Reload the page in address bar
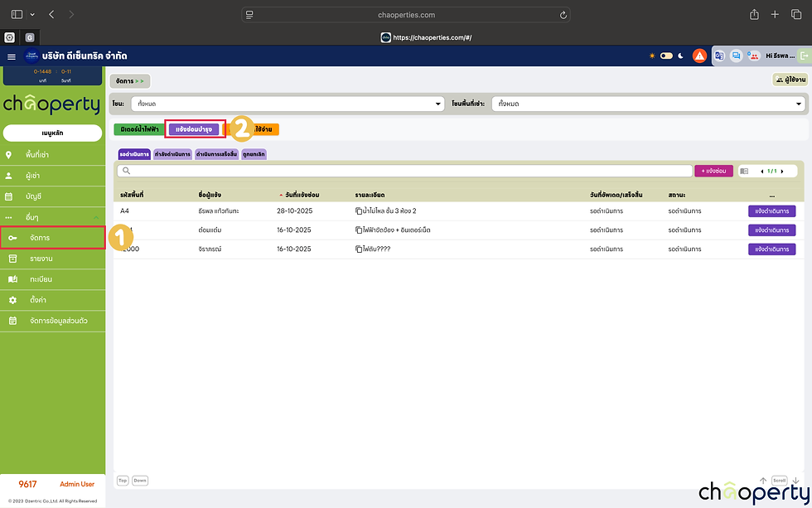Image resolution: width=812 pixels, height=508 pixels. (x=563, y=15)
